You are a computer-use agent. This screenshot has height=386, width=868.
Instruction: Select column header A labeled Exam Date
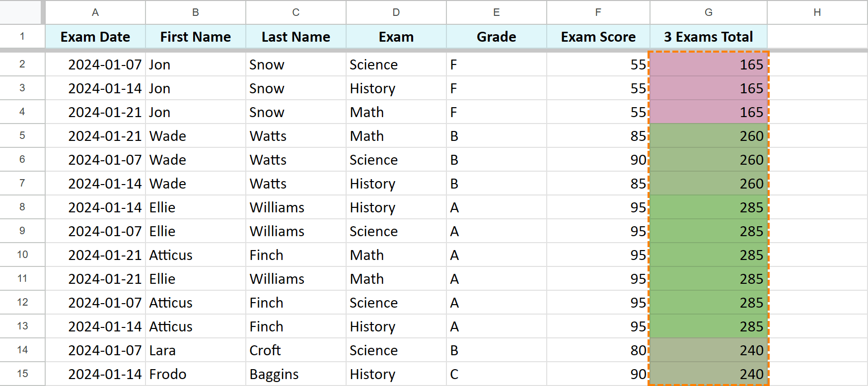tap(95, 12)
